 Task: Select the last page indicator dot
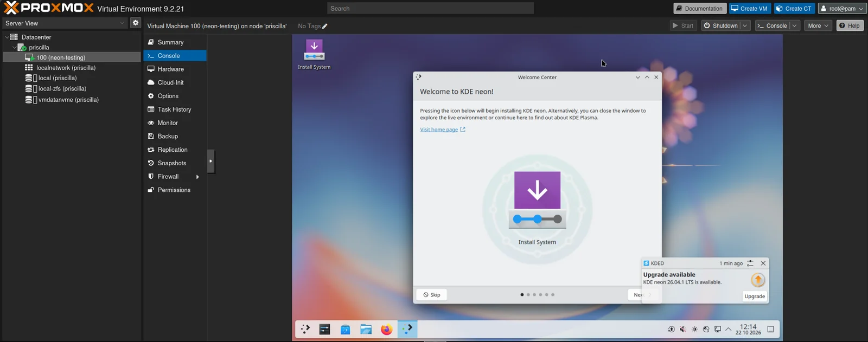553,295
